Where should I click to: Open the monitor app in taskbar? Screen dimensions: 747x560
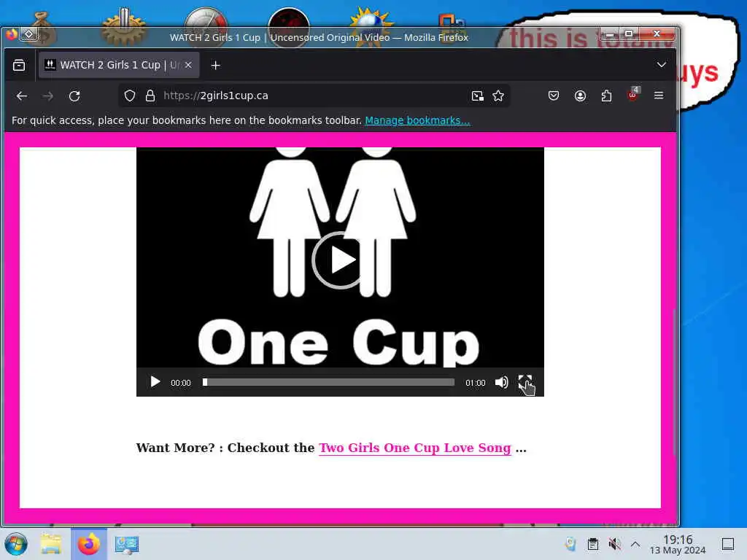127,544
